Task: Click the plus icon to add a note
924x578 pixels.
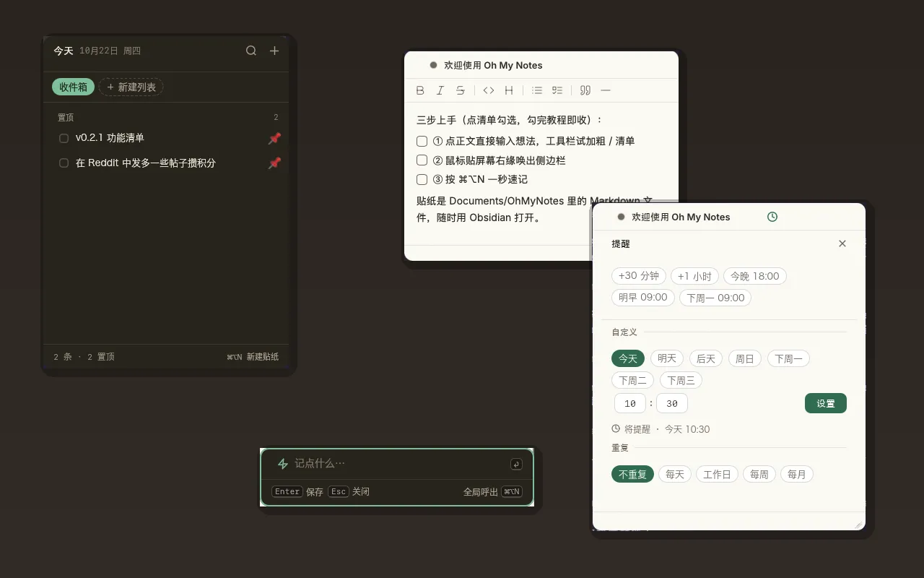Action: [274, 51]
